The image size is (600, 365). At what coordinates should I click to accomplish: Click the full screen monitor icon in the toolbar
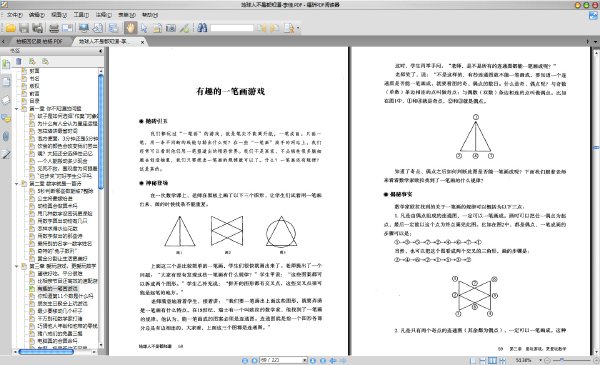(83, 28)
